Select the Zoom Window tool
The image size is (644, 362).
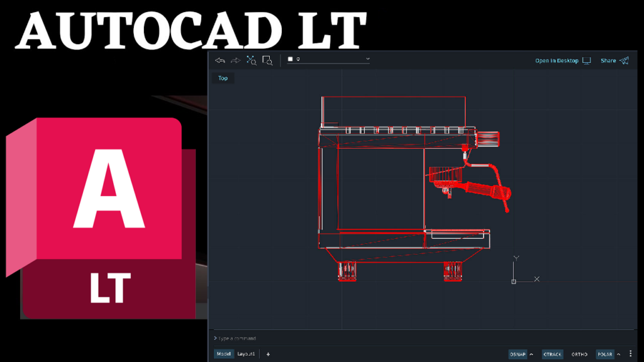pyautogui.click(x=267, y=60)
